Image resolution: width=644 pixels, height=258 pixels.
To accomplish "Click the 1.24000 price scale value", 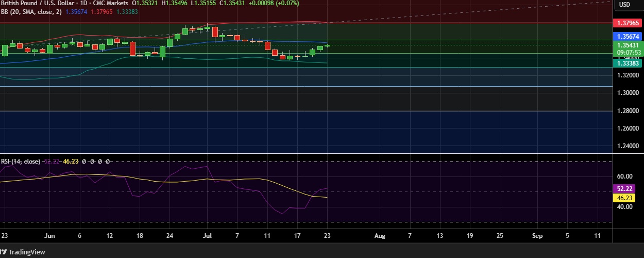I will [629, 146].
